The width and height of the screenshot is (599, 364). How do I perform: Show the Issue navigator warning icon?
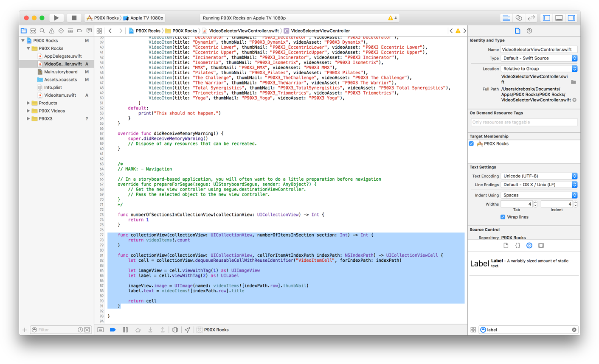coord(51,31)
